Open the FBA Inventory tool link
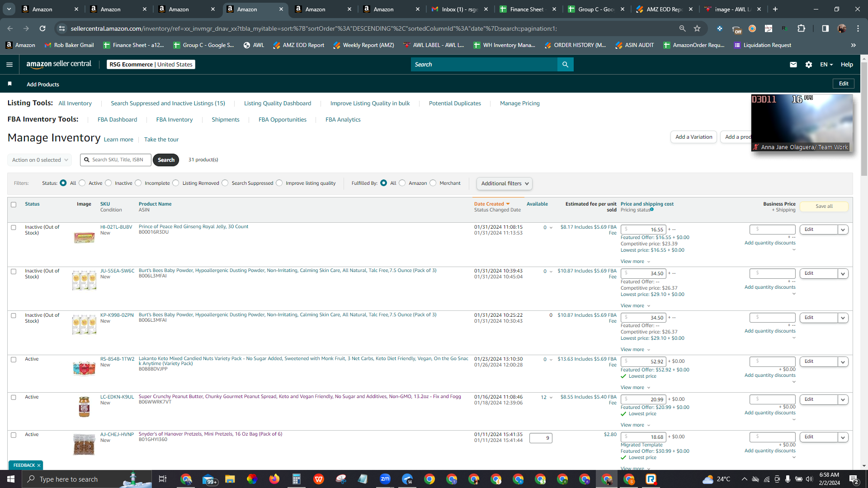Viewport: 868px width, 488px height. click(175, 120)
